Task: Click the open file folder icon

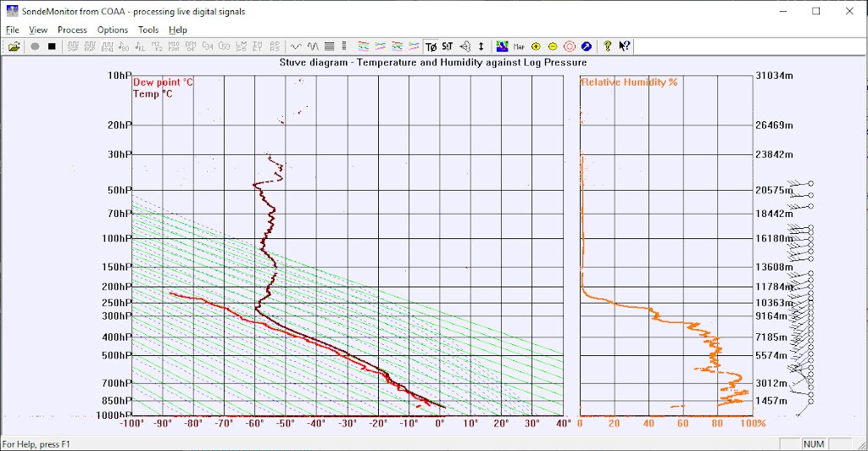Action: coord(14,47)
